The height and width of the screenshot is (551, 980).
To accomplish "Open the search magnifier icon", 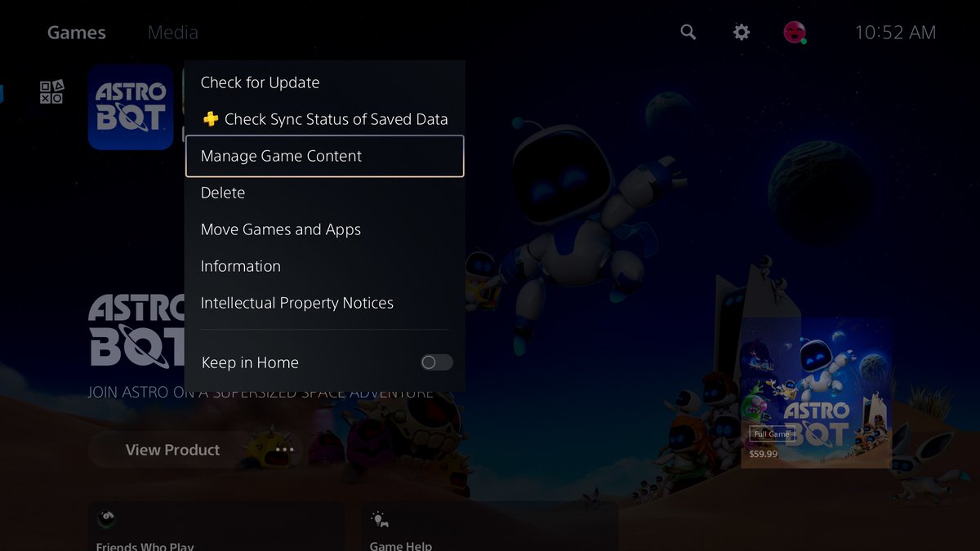I will 688,32.
